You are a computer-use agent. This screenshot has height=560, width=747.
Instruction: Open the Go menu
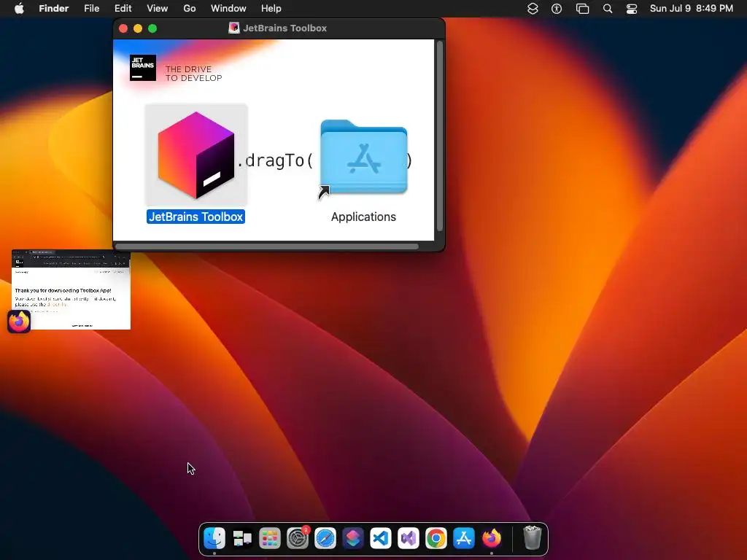click(x=190, y=9)
